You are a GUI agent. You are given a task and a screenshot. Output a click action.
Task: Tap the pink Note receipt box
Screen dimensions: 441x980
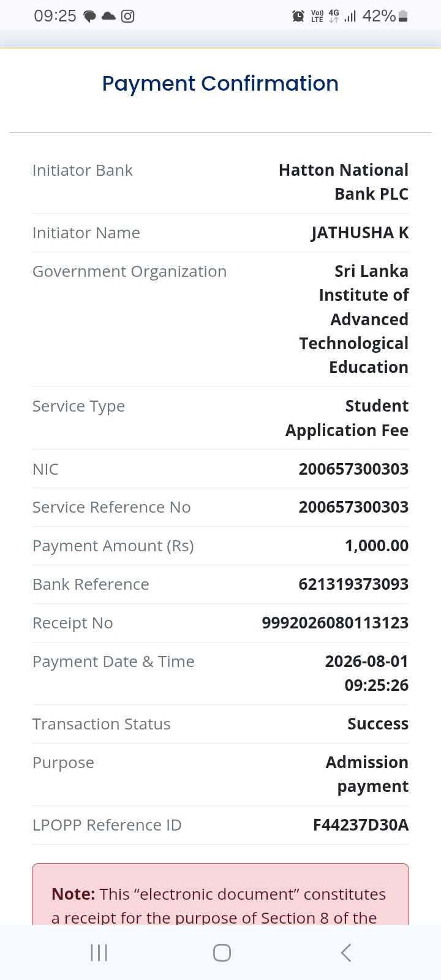pyautogui.click(x=221, y=894)
